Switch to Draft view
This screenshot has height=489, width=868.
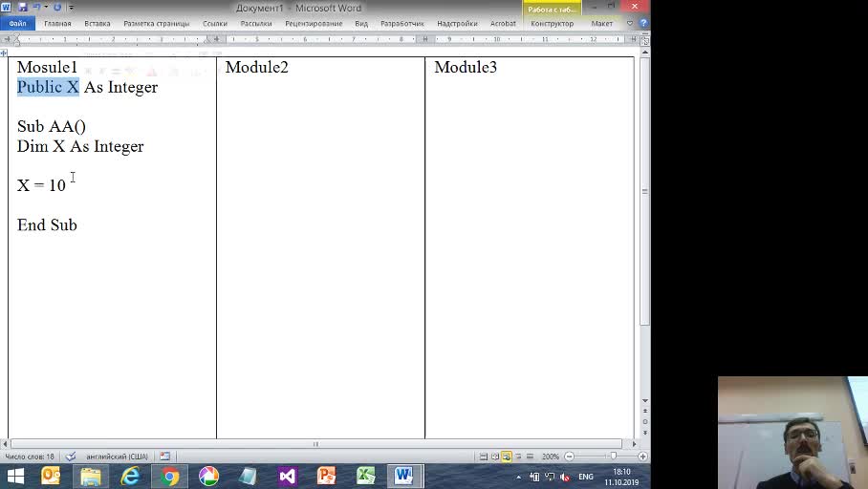(x=530, y=457)
